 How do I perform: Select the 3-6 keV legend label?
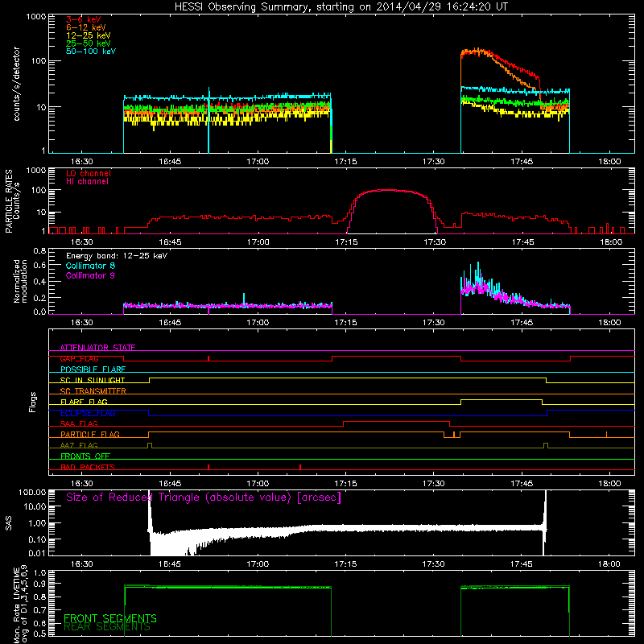[x=84, y=19]
